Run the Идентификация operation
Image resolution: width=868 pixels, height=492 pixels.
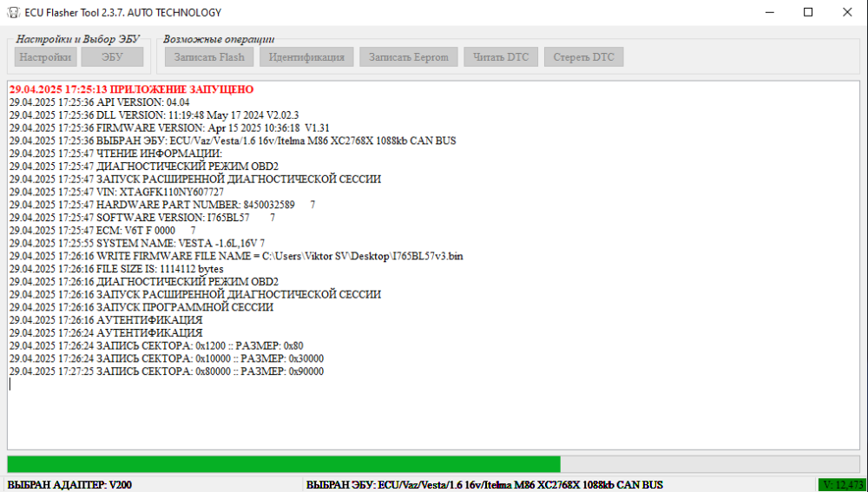(306, 57)
